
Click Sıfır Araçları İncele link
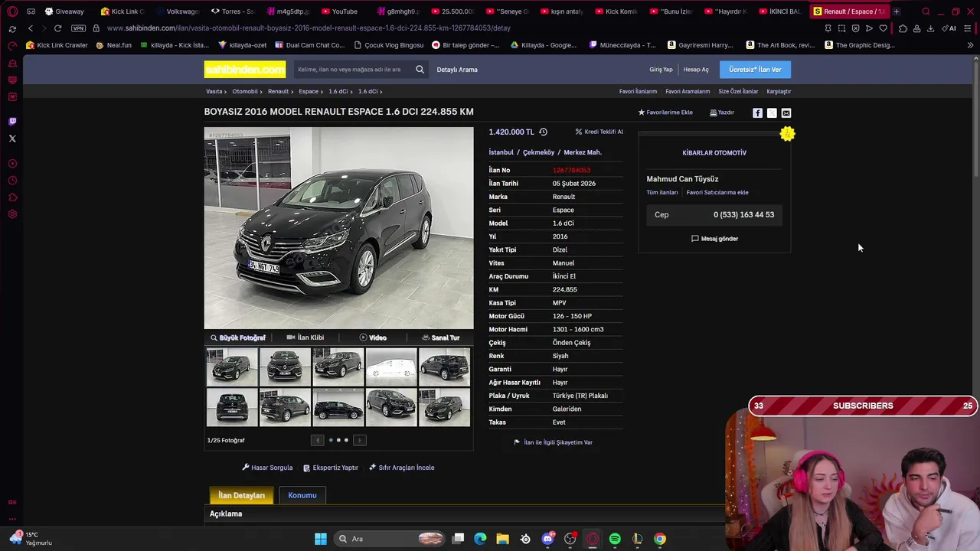coord(401,468)
